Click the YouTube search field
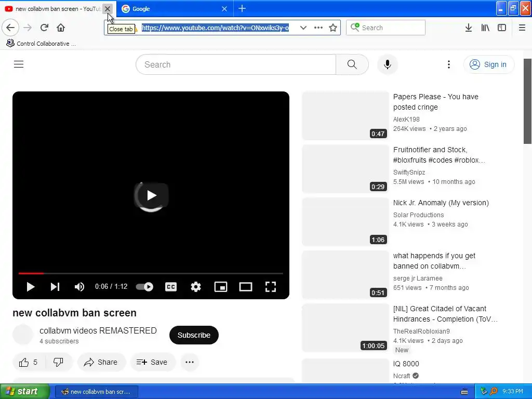This screenshot has height=399, width=532. click(236, 64)
